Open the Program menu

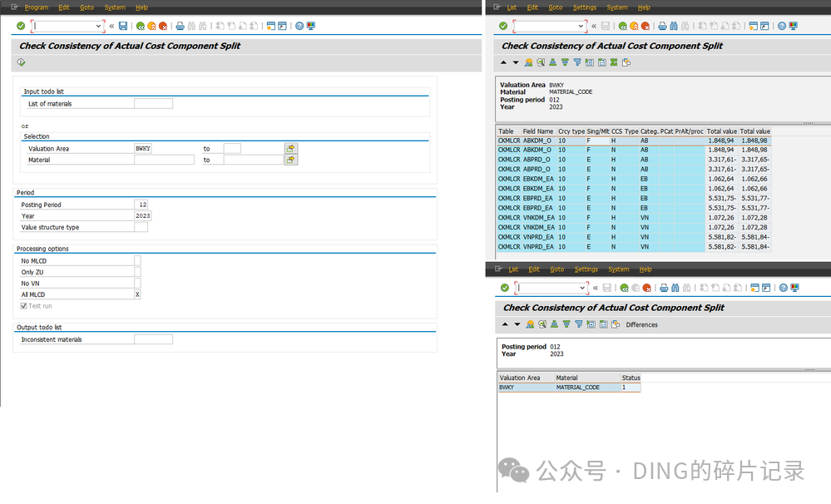click(36, 7)
